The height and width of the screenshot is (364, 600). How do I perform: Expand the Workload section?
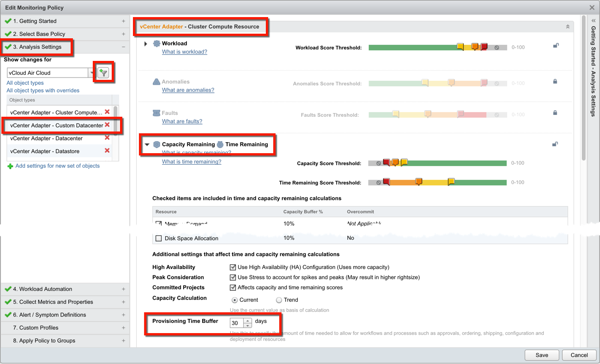(x=147, y=43)
